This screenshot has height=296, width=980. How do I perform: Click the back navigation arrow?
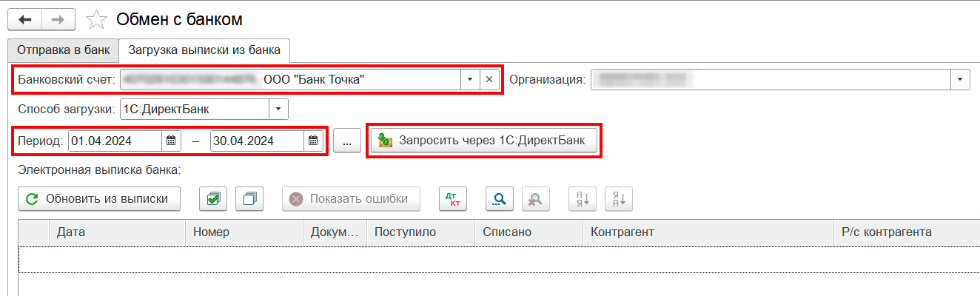(24, 19)
